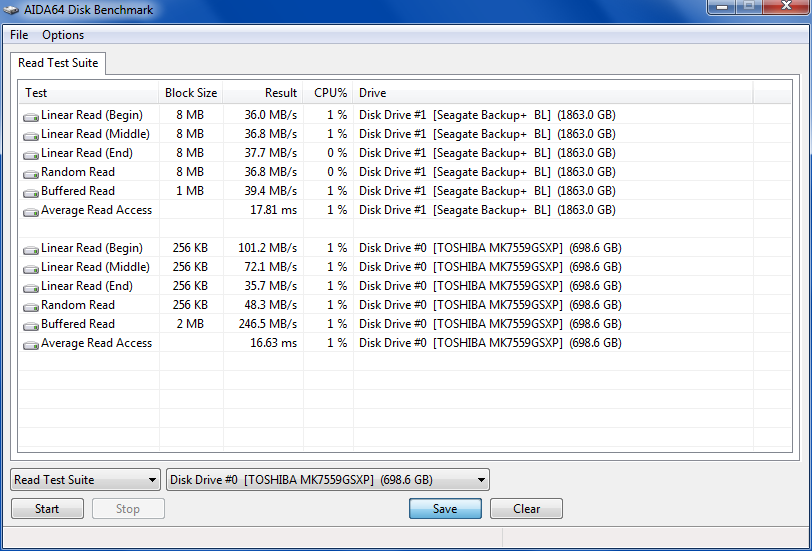Open the File menu
Image resolution: width=812 pixels, height=551 pixels.
[19, 35]
